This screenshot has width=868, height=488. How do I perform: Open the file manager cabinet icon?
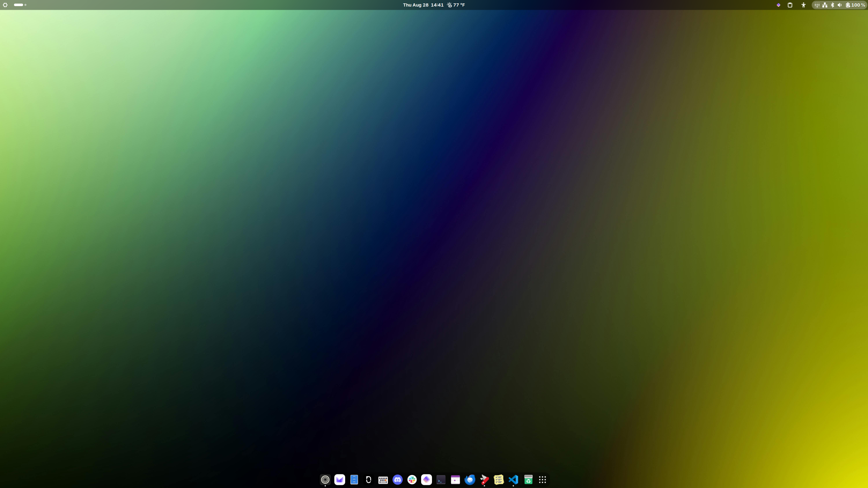(x=354, y=480)
